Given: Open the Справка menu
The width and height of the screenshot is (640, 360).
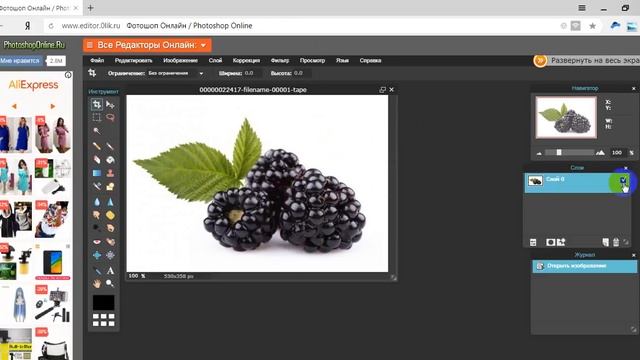Looking at the screenshot, I should 370,60.
